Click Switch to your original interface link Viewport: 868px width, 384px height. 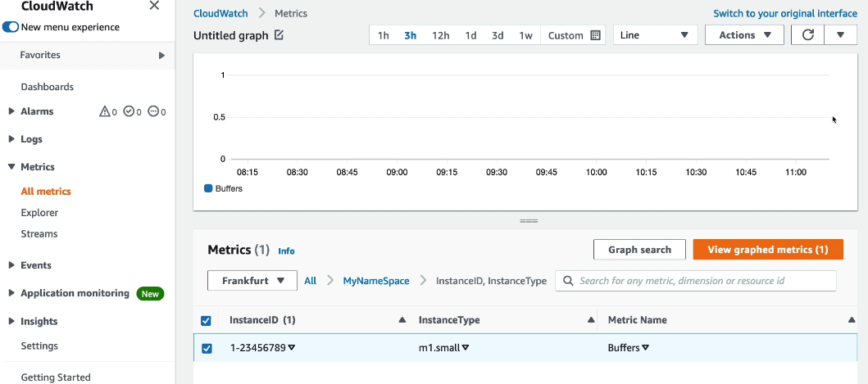point(785,13)
